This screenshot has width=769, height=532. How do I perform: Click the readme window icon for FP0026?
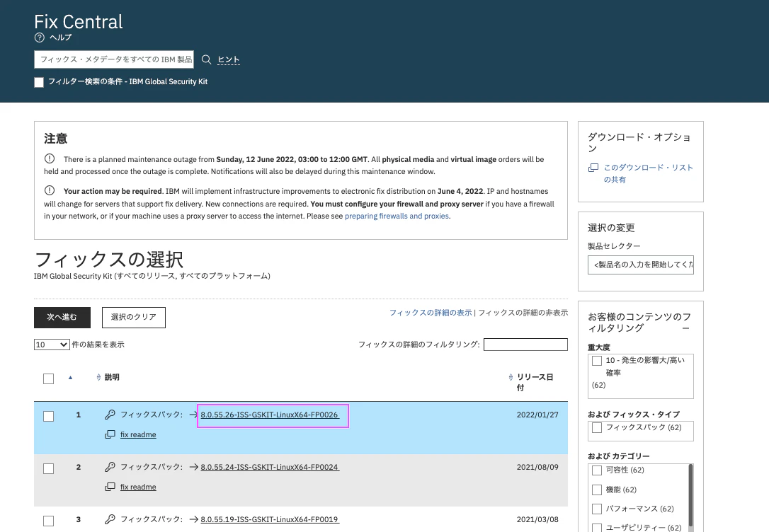point(110,434)
